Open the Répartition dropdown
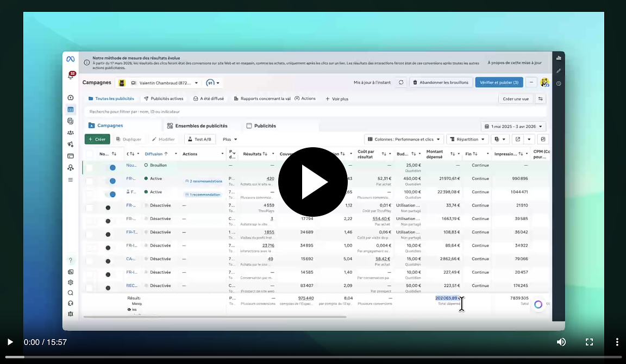Screen dimensions: 626x364 [467, 139]
